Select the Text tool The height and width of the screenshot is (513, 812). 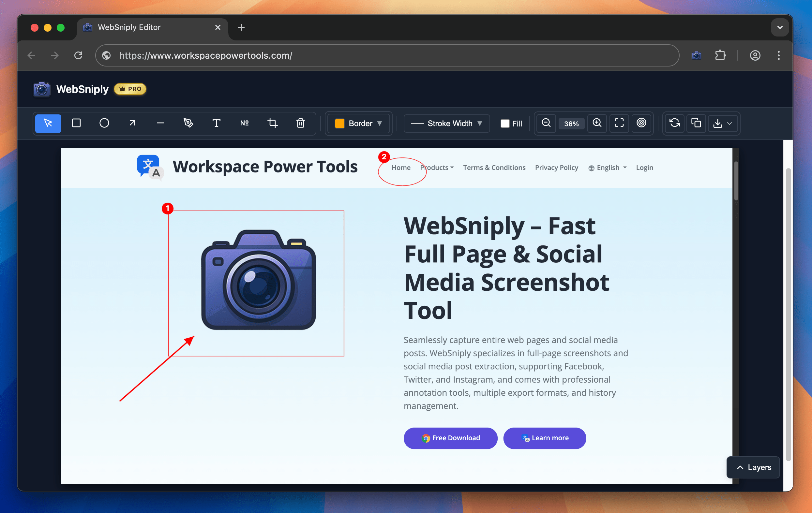[217, 123]
